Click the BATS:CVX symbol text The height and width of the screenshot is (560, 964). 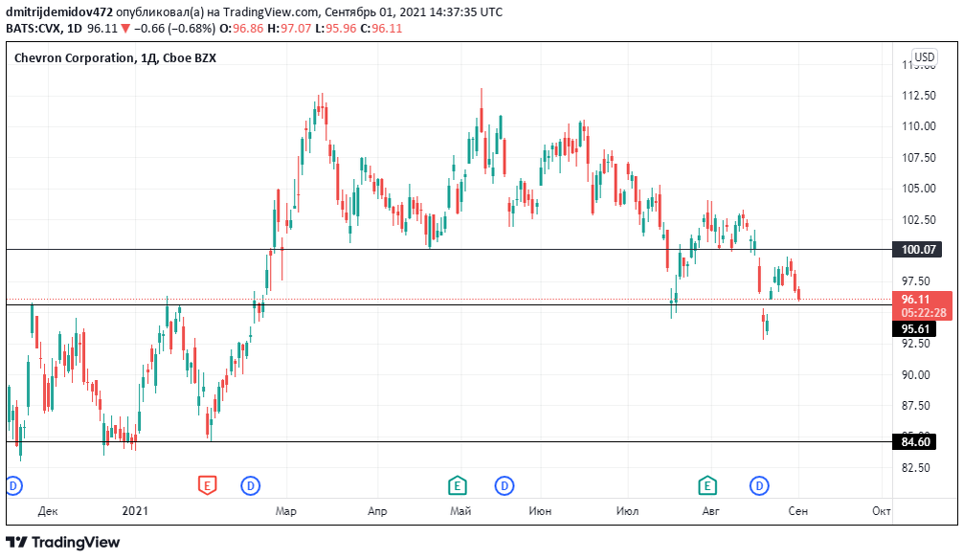click(34, 29)
